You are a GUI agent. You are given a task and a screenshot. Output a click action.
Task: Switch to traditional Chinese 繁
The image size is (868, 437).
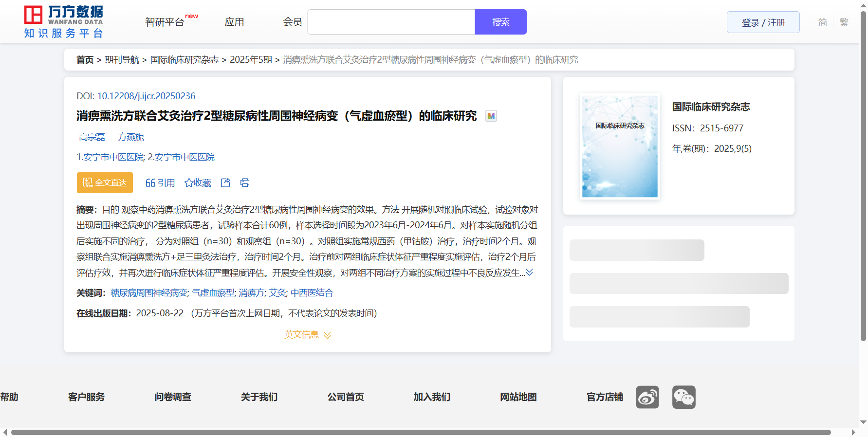[844, 22]
